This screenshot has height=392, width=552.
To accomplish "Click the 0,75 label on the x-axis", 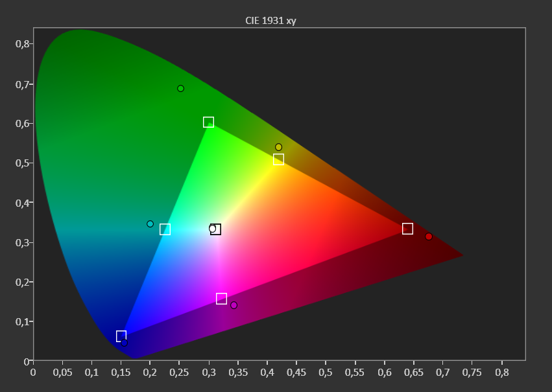I will 472,373.
